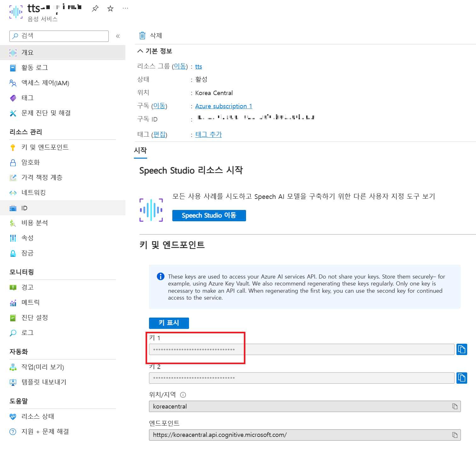Click the 활성 status value
This screenshot has width=476, height=463.
pos(201,79)
